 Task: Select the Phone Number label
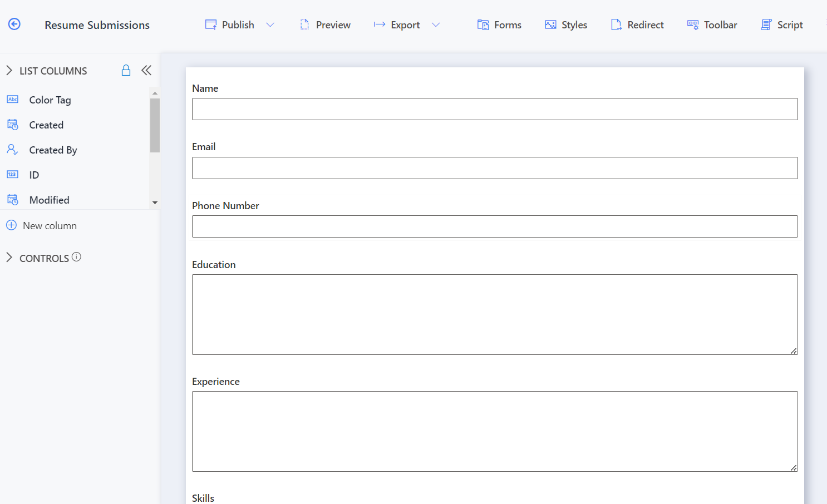coord(225,206)
